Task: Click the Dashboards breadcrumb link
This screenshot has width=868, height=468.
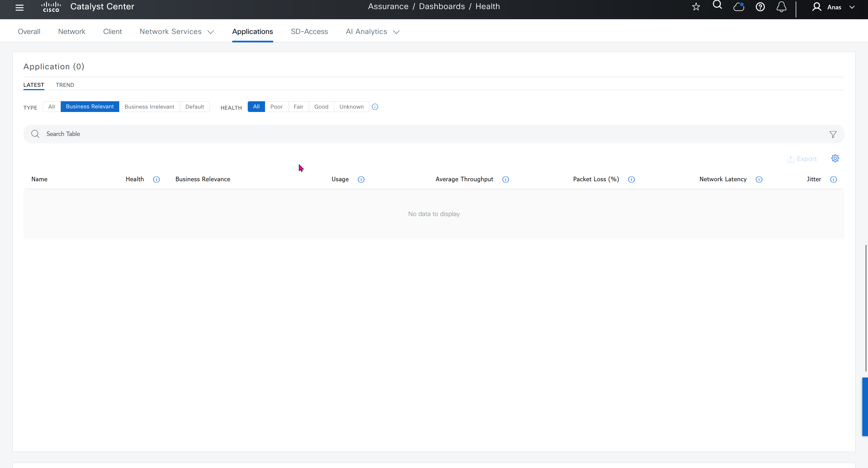Action: (x=442, y=7)
